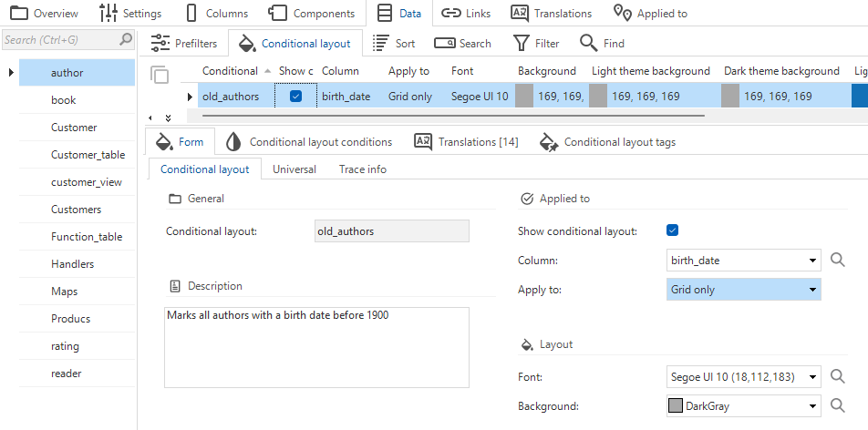Click the Apply to column header
This screenshot has width=868, height=430.
tap(408, 71)
